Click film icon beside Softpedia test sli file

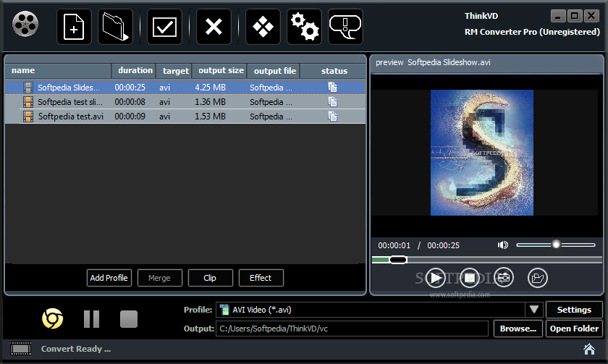(x=28, y=102)
